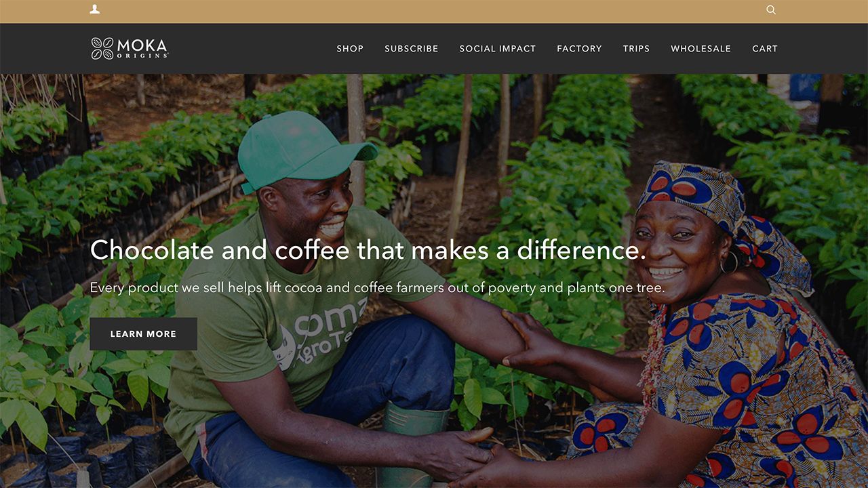Click the 'Chocolate and coffee' headline
Image resolution: width=868 pixels, height=488 pixels.
pos(368,250)
